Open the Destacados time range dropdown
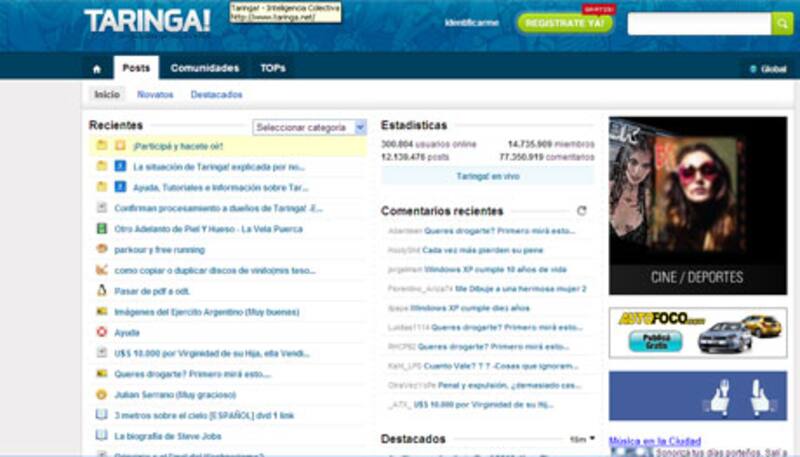 [582, 439]
